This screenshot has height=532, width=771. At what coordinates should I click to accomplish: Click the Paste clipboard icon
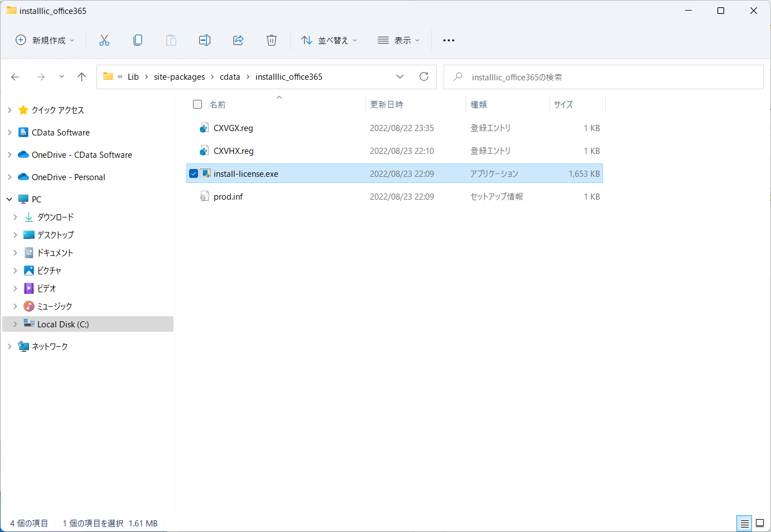pyautogui.click(x=171, y=40)
